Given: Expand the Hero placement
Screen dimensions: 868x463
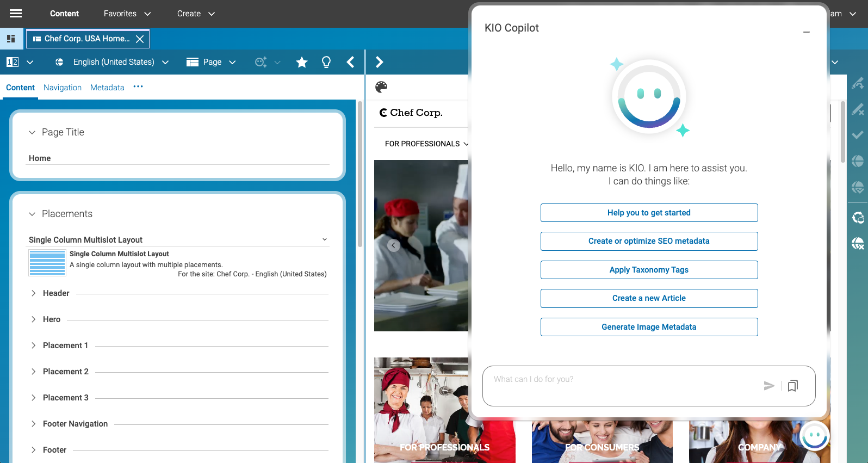Looking at the screenshot, I should [33, 319].
